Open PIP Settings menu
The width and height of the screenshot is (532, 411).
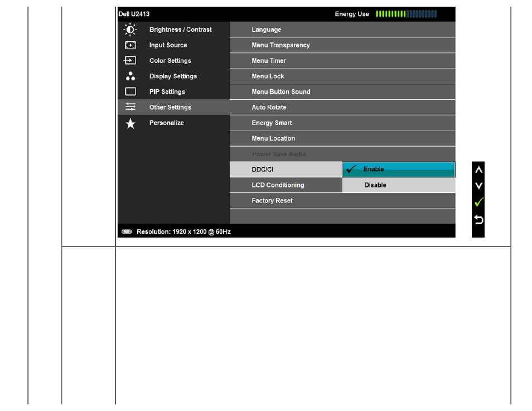coord(173,91)
